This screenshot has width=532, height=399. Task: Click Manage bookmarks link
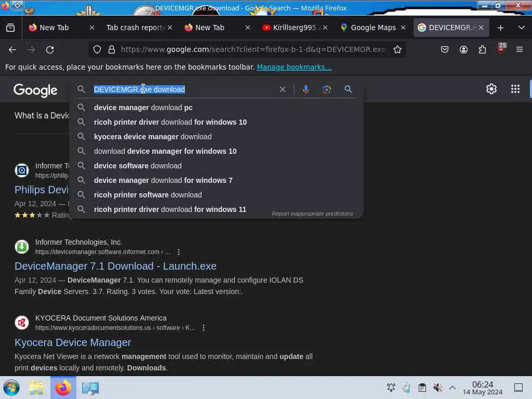(294, 67)
